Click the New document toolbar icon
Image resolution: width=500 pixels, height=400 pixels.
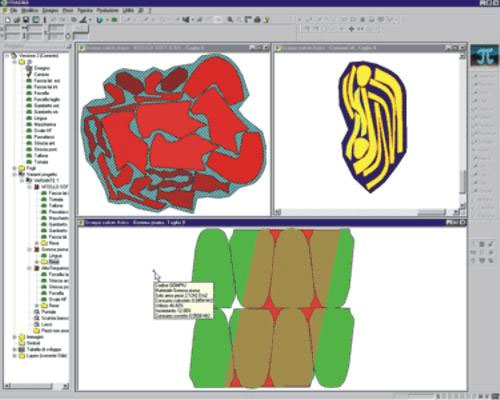(x=8, y=20)
